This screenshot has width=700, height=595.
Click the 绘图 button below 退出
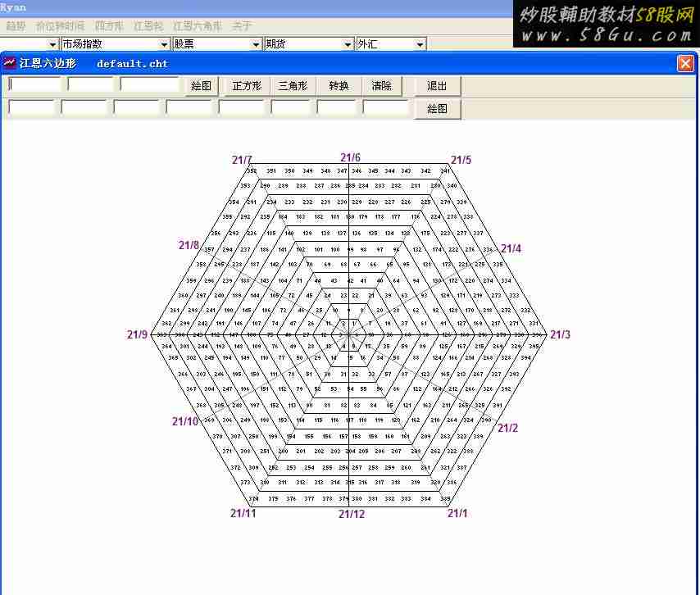click(x=437, y=109)
